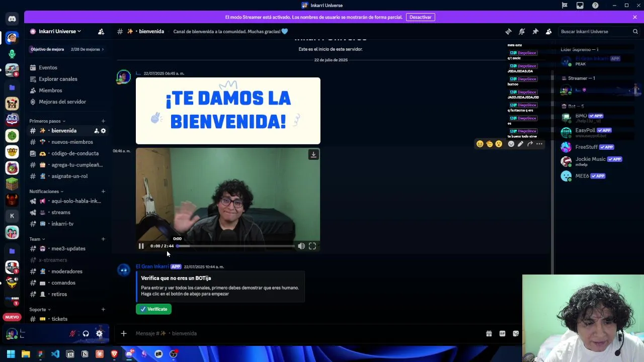644x362 pixels.
Task: Collapse the Team category
Action: (x=37, y=239)
